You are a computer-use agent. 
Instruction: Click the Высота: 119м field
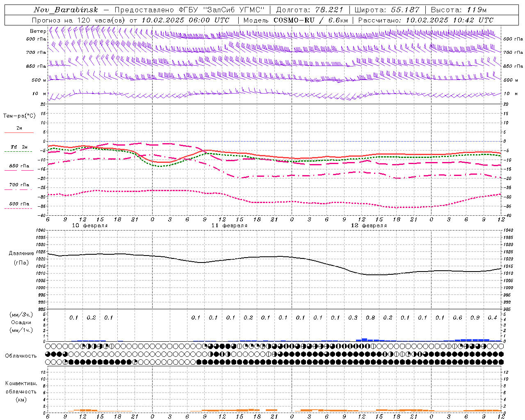[x=459, y=10]
